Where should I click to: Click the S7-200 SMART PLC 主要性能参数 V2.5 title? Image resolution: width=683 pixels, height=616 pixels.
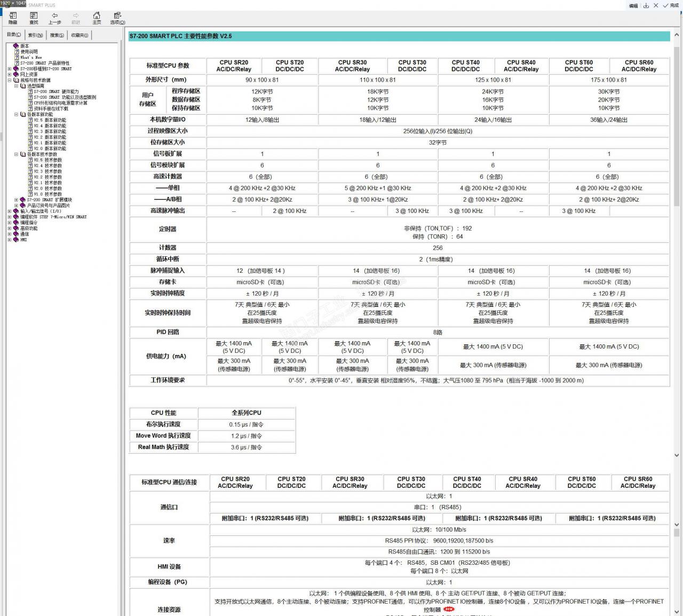point(180,36)
